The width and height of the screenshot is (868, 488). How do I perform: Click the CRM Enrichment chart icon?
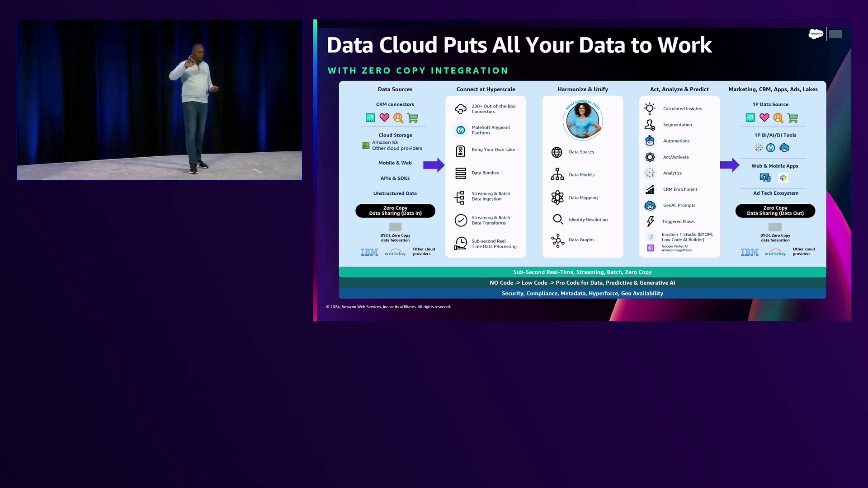coord(650,189)
